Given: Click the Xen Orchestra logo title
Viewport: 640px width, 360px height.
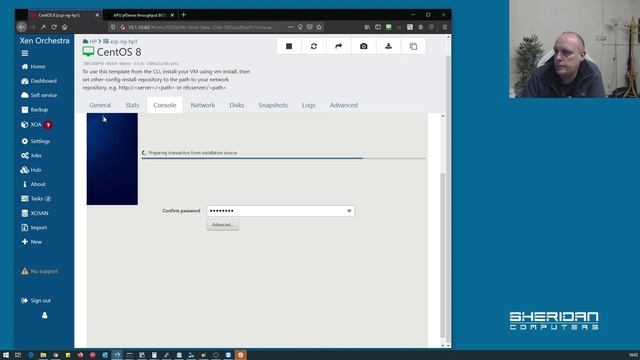Looking at the screenshot, I should [44, 40].
